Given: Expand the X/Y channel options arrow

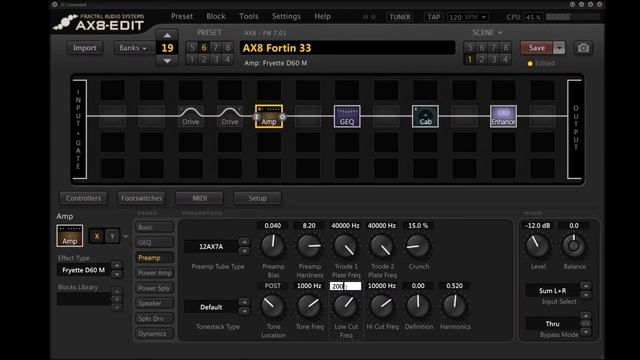Looking at the screenshot, I should point(126,236).
